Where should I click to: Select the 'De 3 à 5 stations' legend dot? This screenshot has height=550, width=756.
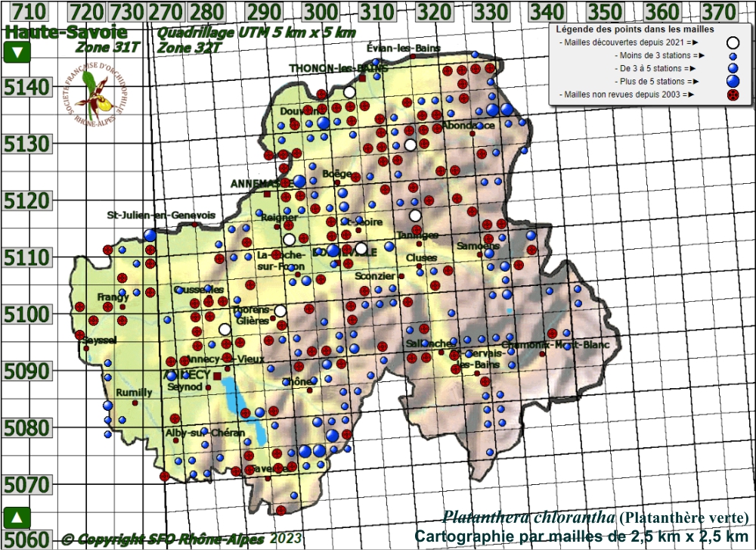pyautogui.click(x=732, y=68)
